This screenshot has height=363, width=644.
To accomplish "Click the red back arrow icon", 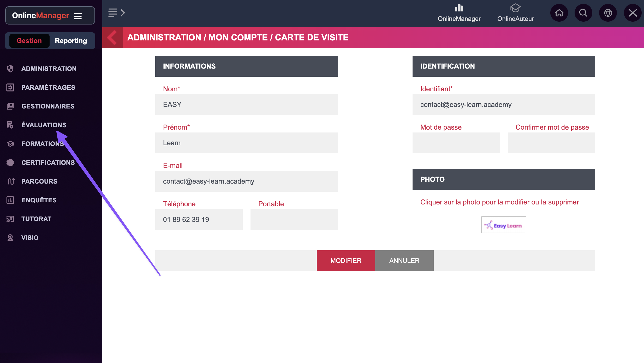I will click(112, 38).
